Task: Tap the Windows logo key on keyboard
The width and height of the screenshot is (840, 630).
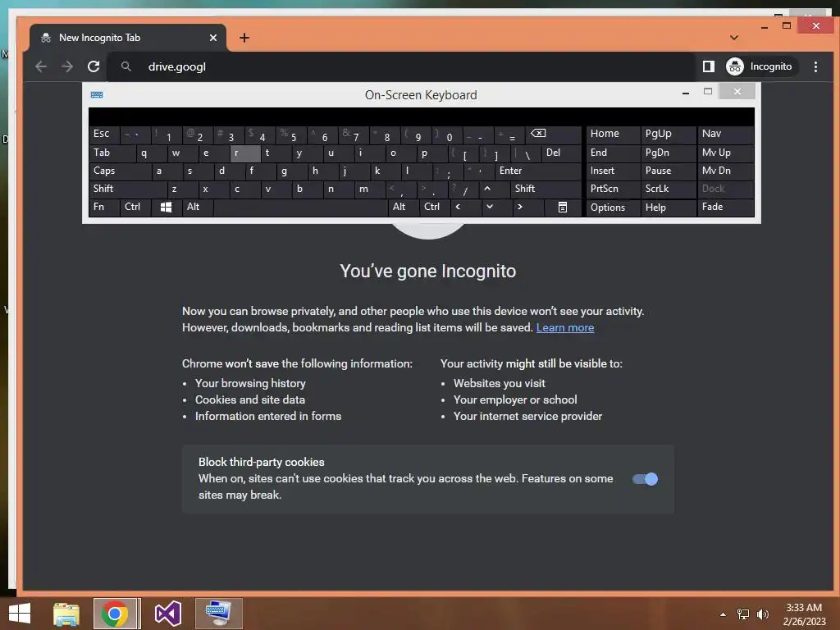Action: tap(166, 207)
